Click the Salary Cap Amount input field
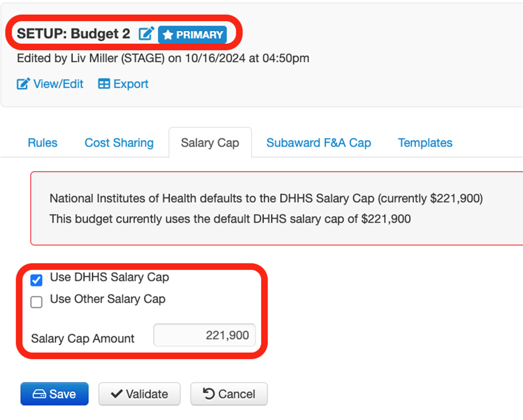This screenshot has width=523, height=420. 204,336
